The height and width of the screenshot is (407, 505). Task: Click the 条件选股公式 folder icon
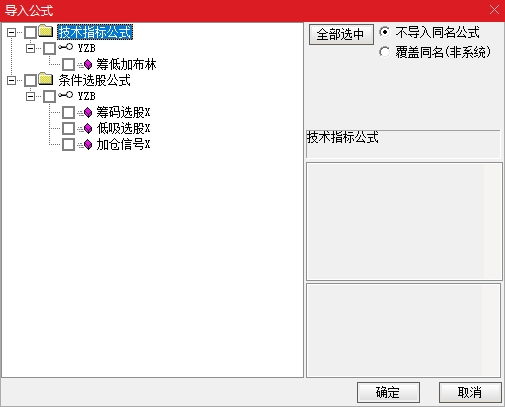[x=45, y=79]
